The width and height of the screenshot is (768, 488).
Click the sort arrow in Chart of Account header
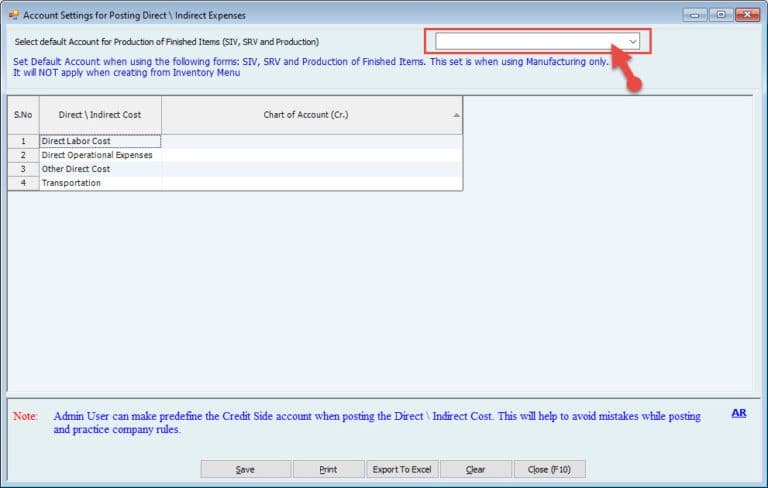(x=456, y=115)
